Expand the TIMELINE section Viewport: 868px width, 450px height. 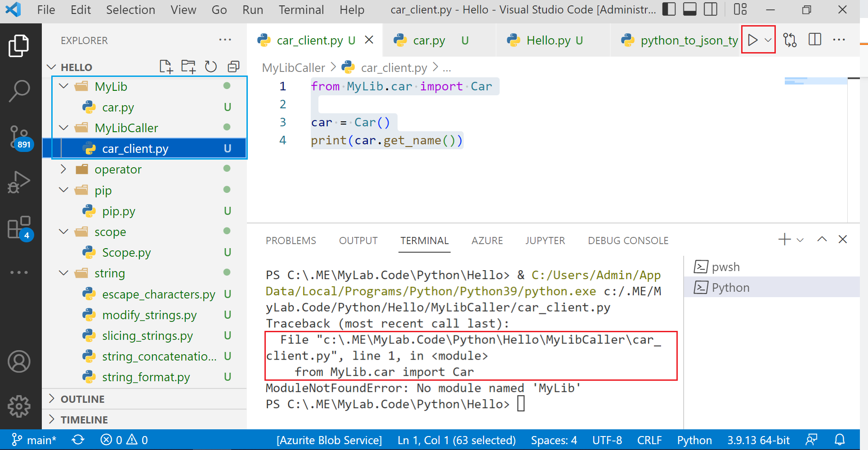(x=144, y=419)
